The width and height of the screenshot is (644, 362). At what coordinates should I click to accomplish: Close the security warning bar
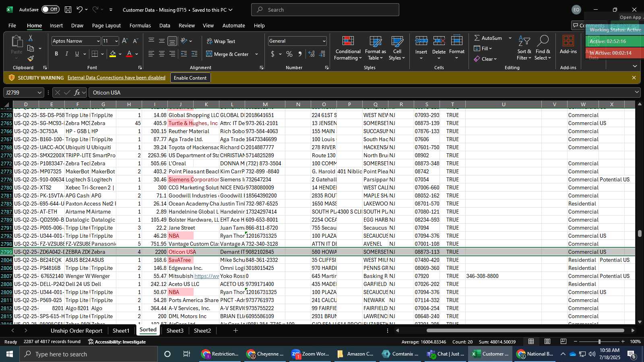click(x=634, y=78)
